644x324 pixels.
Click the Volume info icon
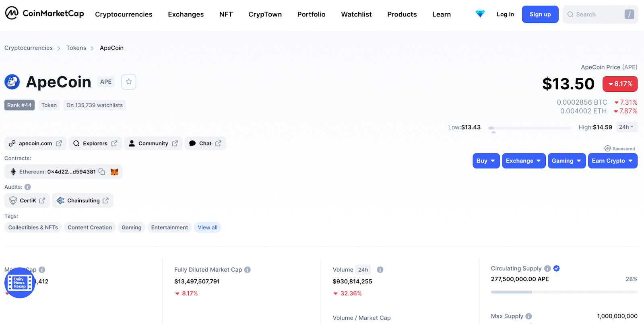pos(380,270)
